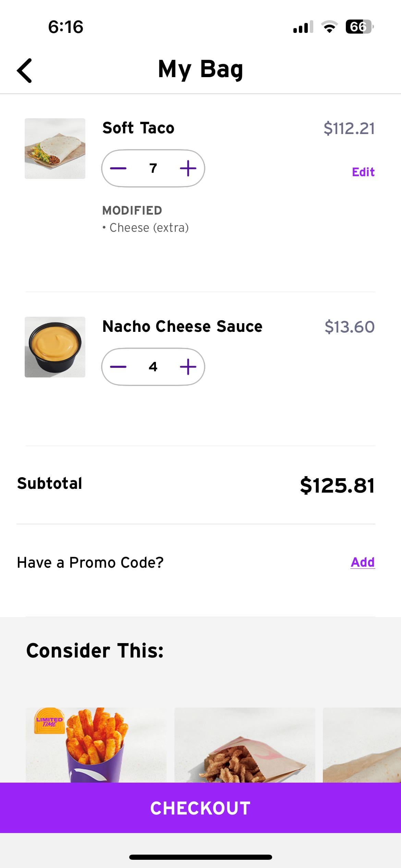Tap the back arrow icon
Screen dimensions: 401x868
24,71
